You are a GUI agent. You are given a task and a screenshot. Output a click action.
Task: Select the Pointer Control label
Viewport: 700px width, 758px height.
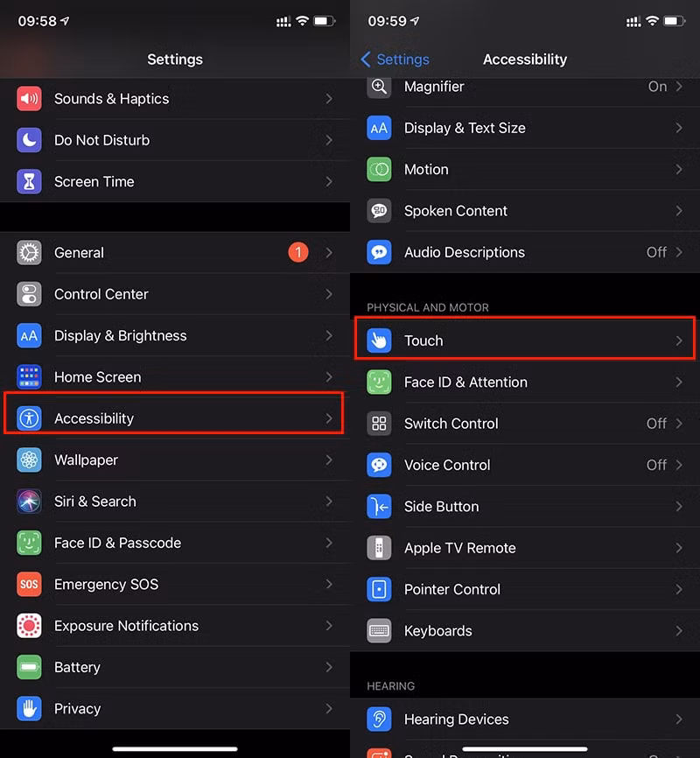click(x=452, y=589)
